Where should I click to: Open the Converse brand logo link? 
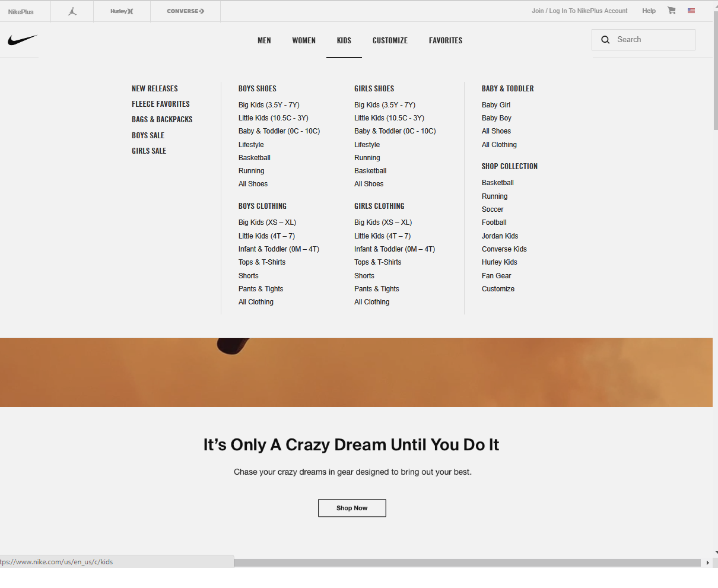(x=185, y=11)
